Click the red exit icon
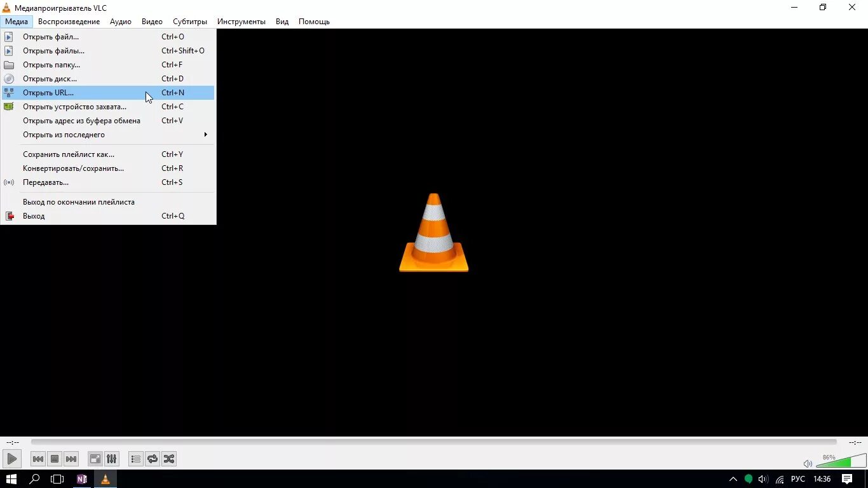This screenshot has height=488, width=868. pyautogui.click(x=9, y=216)
